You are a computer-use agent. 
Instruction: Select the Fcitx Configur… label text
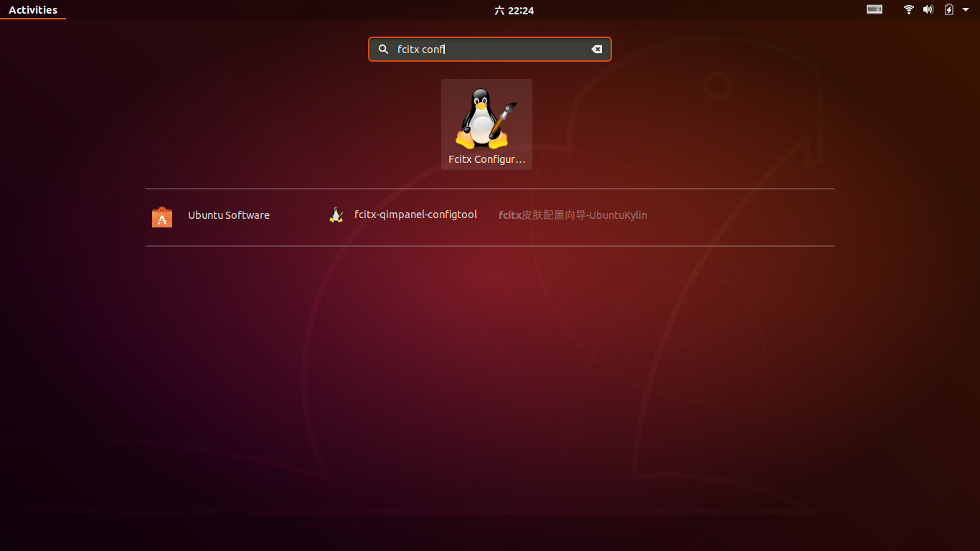click(x=486, y=159)
